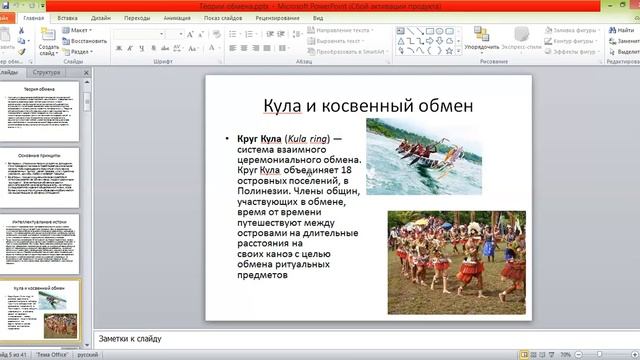Open Change Case Aa dropdown
The width and height of the screenshot is (640, 360).
pos(193,48)
